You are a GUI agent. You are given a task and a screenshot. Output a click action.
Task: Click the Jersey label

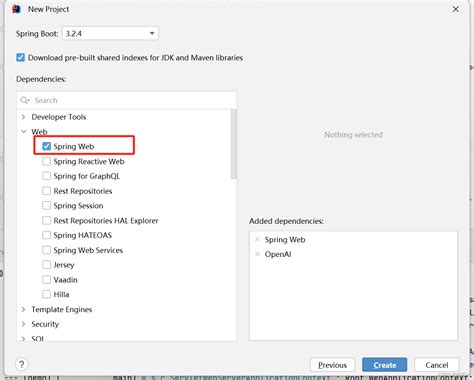pyautogui.click(x=64, y=265)
